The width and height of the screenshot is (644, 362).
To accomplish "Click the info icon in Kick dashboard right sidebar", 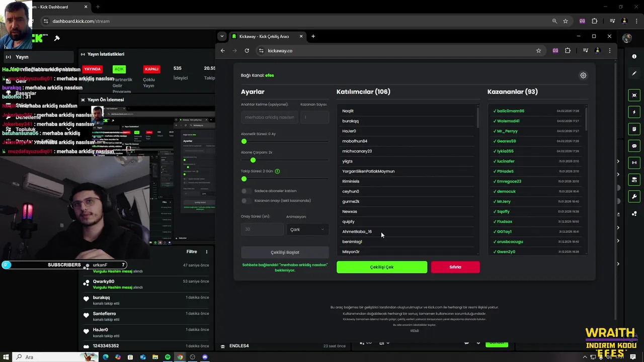I will (634, 56).
